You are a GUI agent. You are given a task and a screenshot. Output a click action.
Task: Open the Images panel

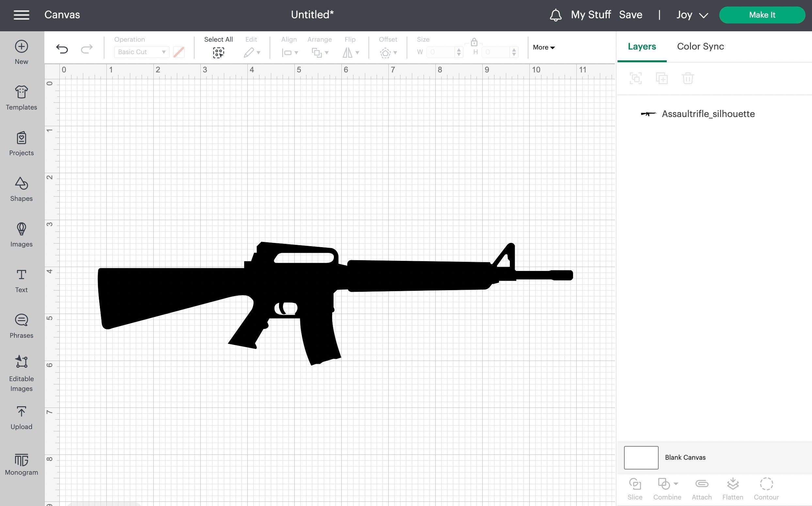[21, 235]
